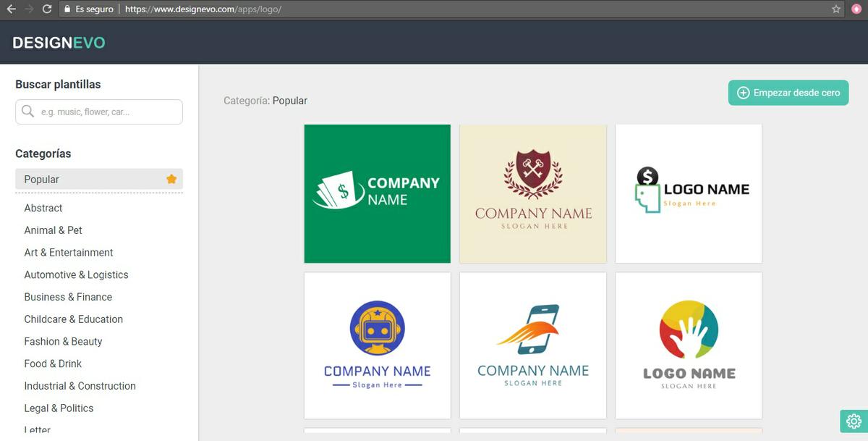
Task: Click the Empezar desde cero button
Action: (788, 93)
